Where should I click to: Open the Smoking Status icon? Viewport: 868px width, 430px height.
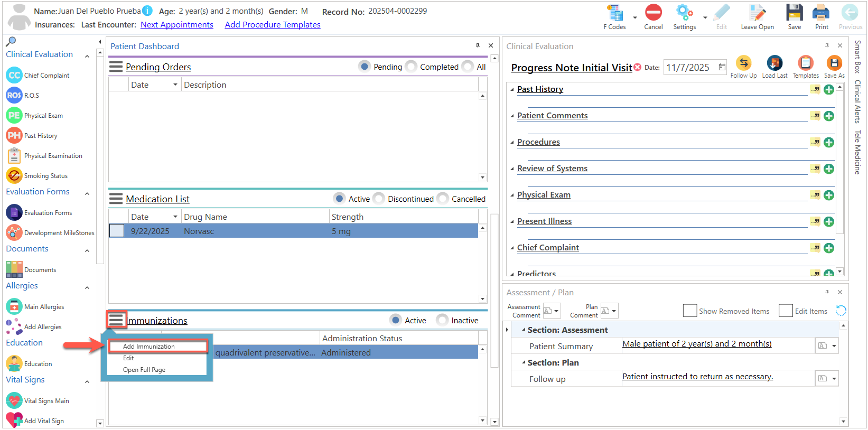[x=14, y=175]
